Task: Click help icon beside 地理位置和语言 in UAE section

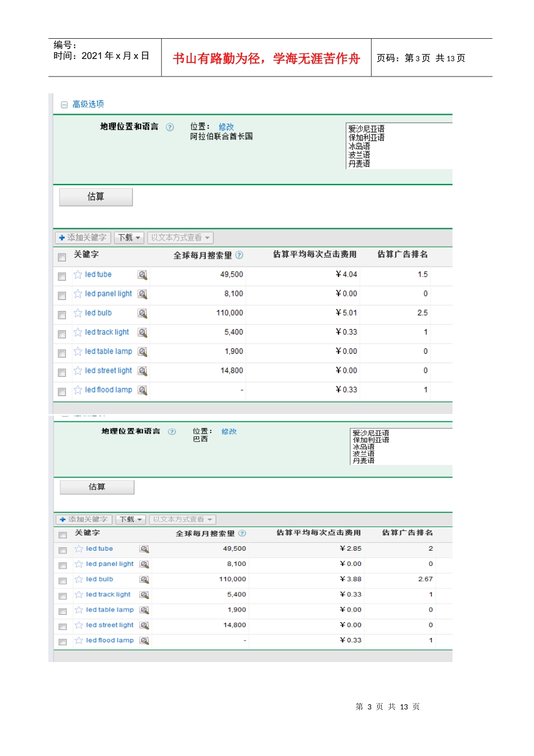Action: (x=170, y=127)
